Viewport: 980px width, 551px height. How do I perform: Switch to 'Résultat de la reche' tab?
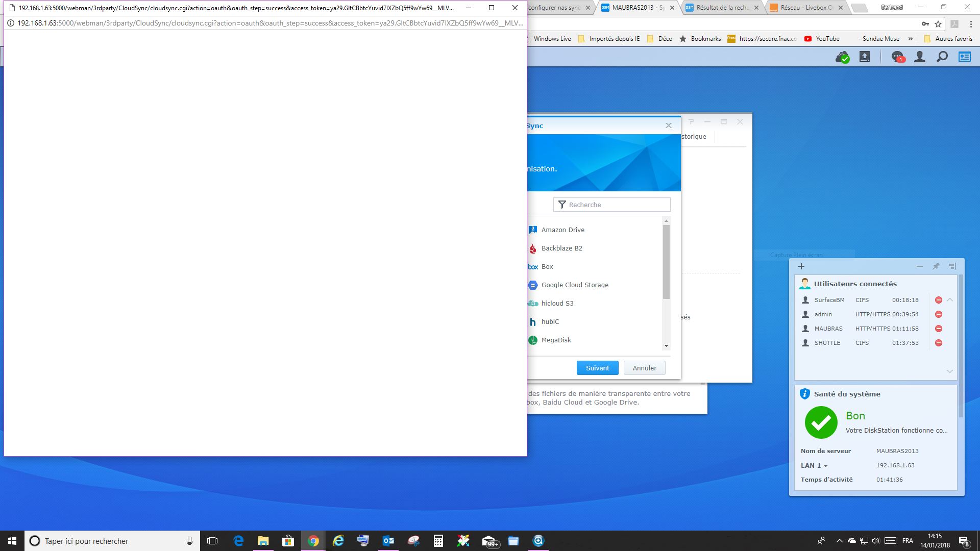tap(723, 8)
